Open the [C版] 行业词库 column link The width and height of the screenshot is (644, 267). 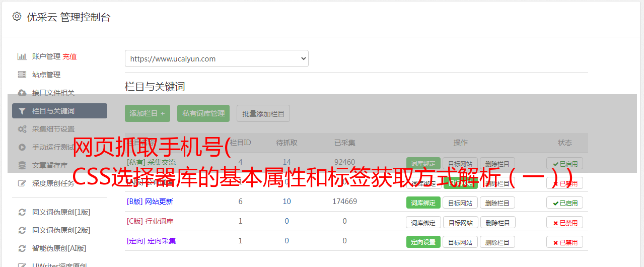tap(150, 221)
